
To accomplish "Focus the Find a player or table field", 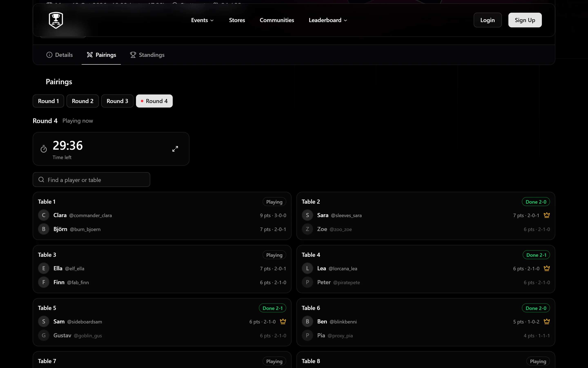I will click(91, 180).
